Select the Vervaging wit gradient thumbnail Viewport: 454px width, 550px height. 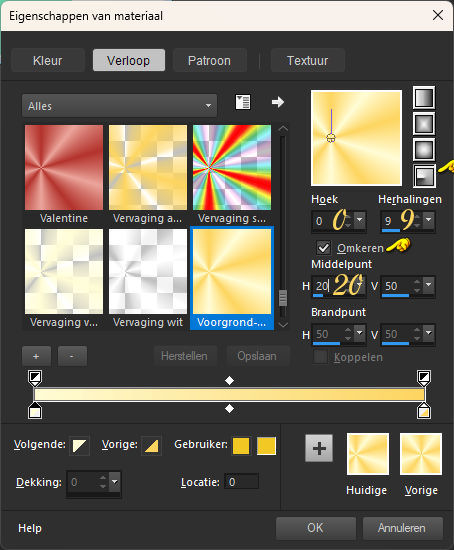148,271
